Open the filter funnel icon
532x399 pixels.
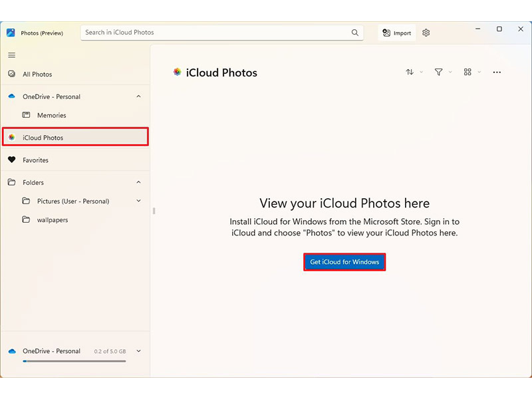pos(438,72)
